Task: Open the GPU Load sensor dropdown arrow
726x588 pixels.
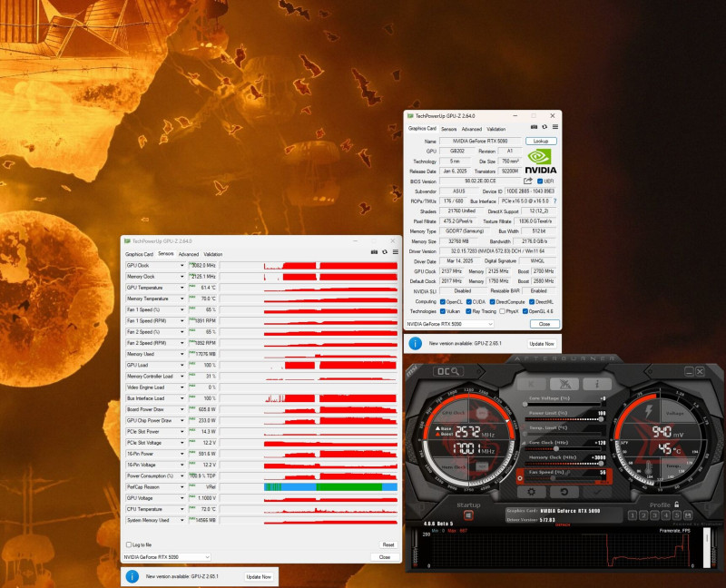Action: 181,365
